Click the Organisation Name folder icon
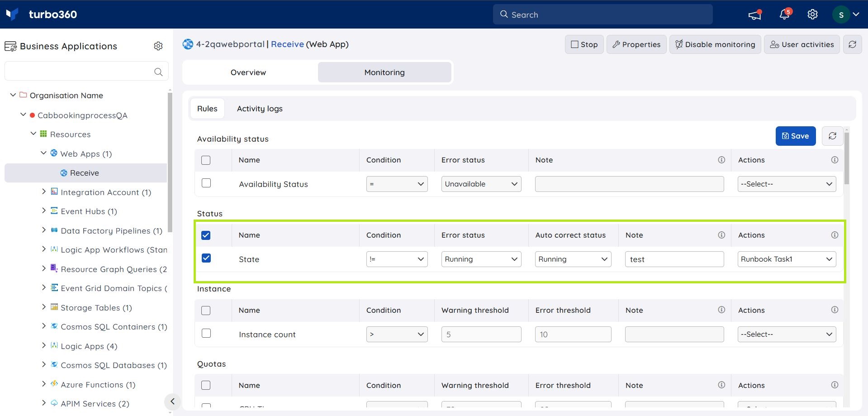The image size is (868, 416). coord(23,95)
